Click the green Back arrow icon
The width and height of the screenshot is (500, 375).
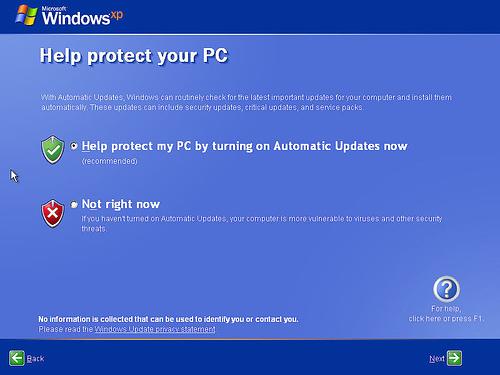tap(17, 358)
